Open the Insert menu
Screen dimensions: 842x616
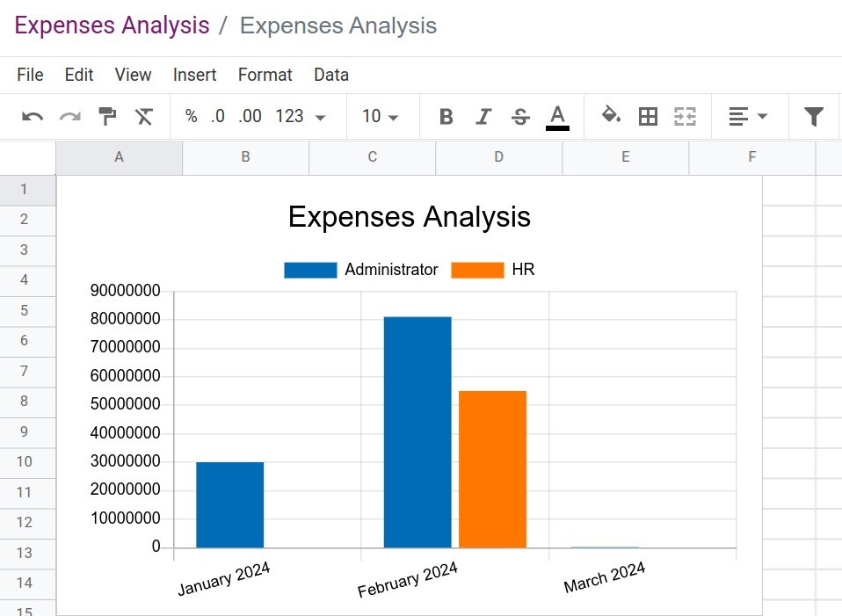coord(194,75)
